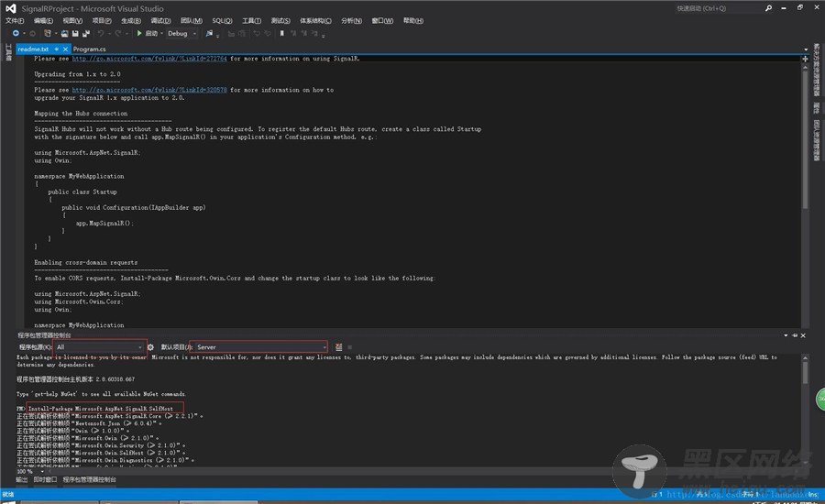Open the toolbox side tab on left edge
This screenshot has width=825, height=504.
[x=8, y=52]
